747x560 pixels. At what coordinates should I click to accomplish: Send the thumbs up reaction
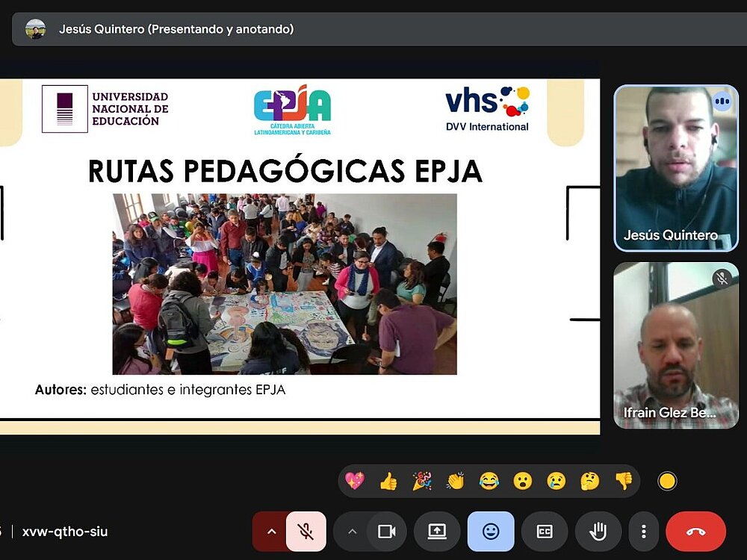(x=388, y=481)
